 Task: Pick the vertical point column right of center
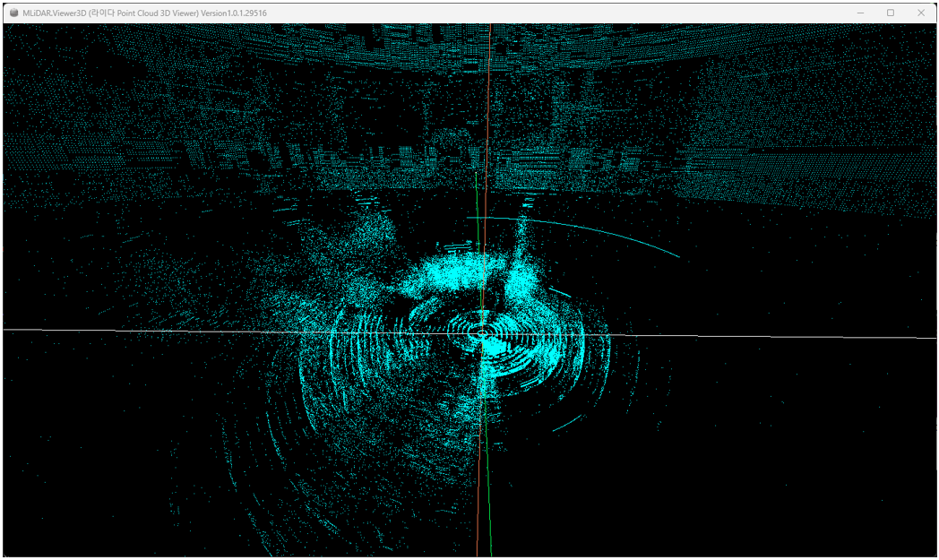point(520,260)
